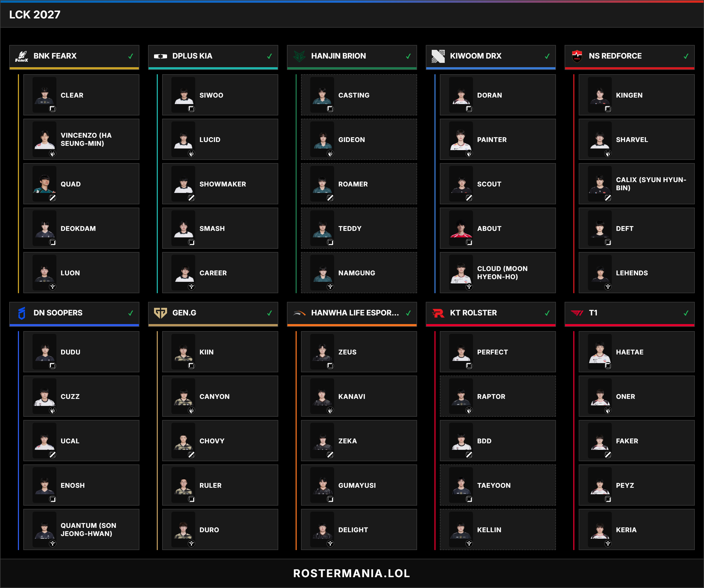
Task: Click the mid lane icon on Zeka's card
Action: click(x=330, y=455)
